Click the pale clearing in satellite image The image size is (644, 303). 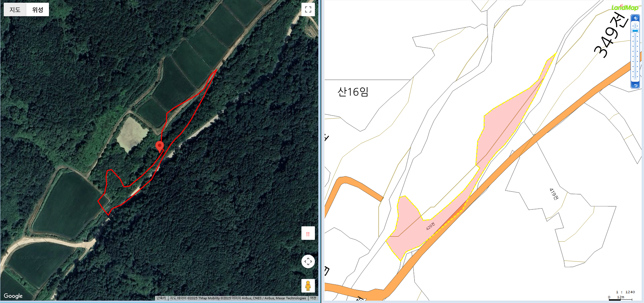132,134
